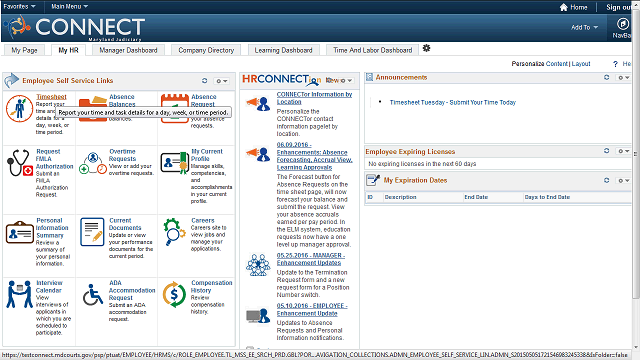This screenshot has height=360, width=640.
Task: Open the Compensation History dollar icon
Action: (x=174, y=294)
